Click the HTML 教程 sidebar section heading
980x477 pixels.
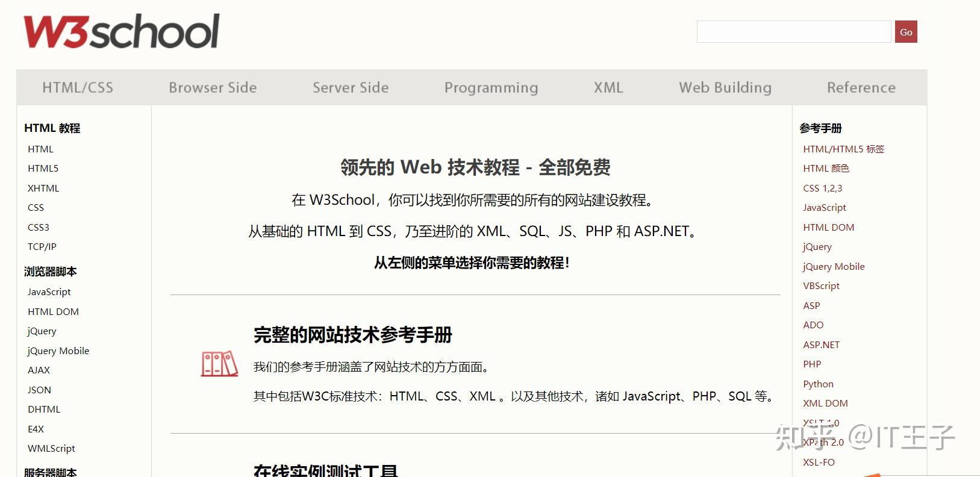[x=52, y=128]
